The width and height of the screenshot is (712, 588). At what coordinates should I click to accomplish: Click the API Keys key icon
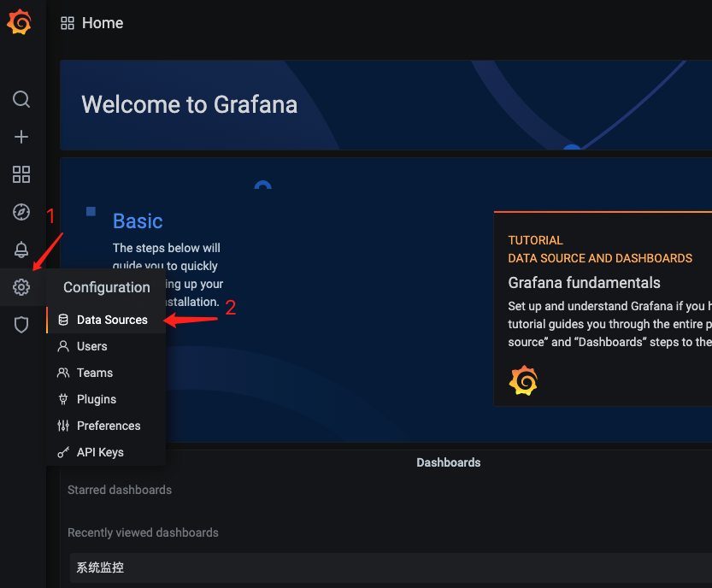click(63, 452)
